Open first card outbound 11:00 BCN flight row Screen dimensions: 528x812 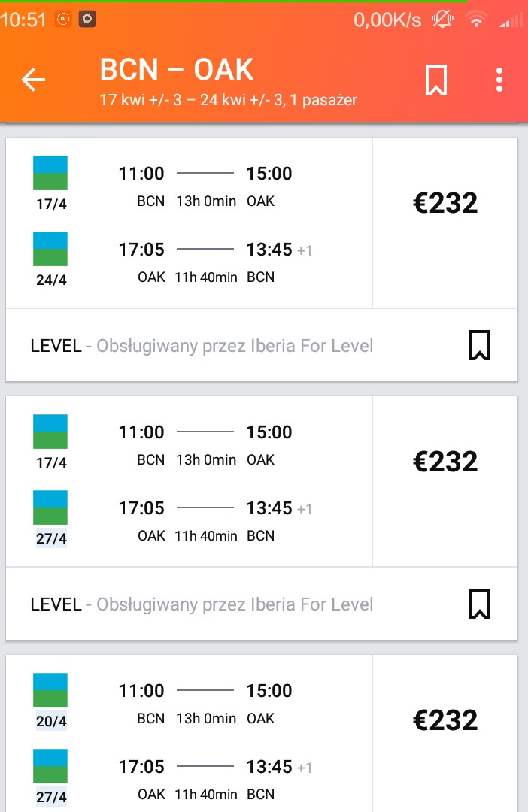coord(205,186)
